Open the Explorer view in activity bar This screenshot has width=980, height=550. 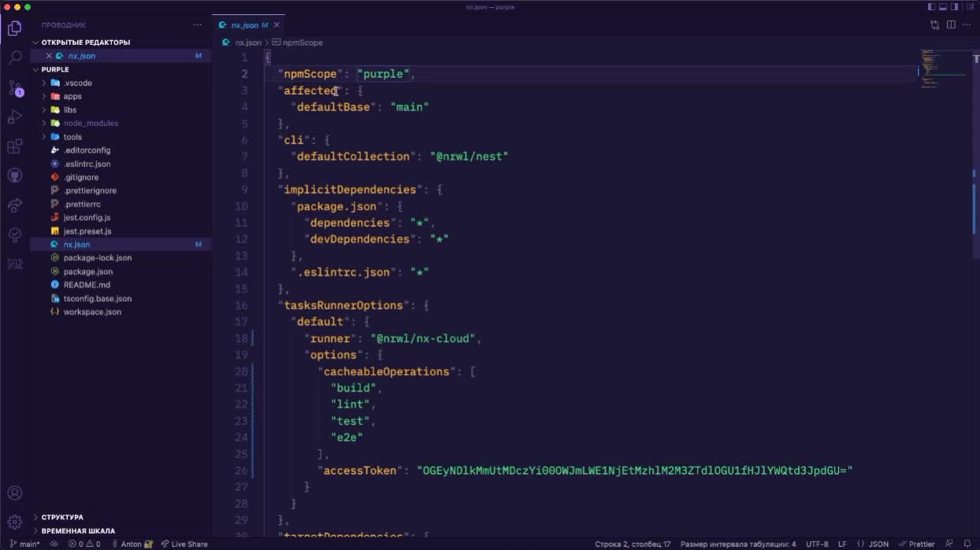(14, 29)
